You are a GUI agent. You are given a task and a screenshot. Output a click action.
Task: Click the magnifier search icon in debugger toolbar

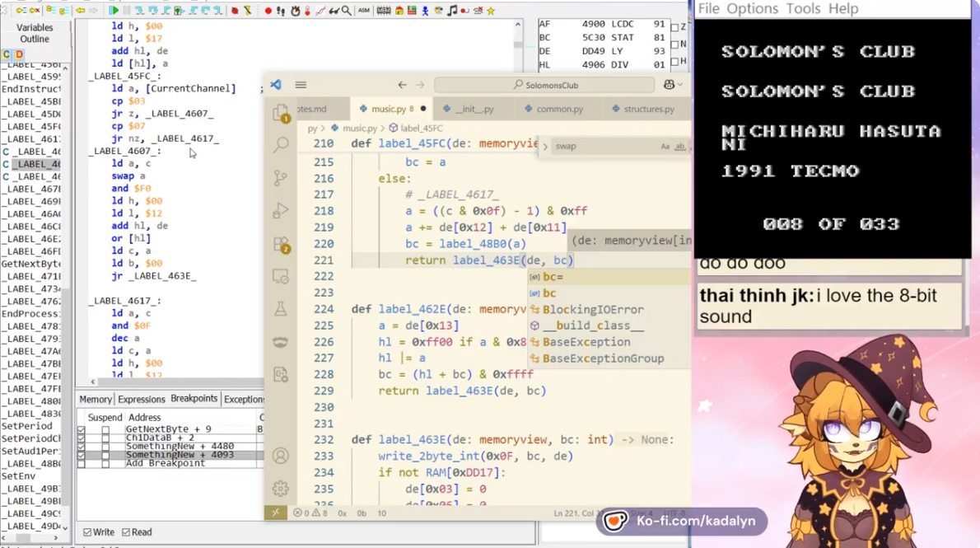point(347,11)
